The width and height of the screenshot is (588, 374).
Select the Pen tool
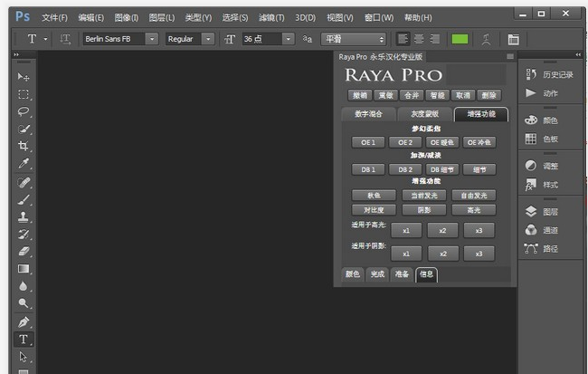point(24,321)
